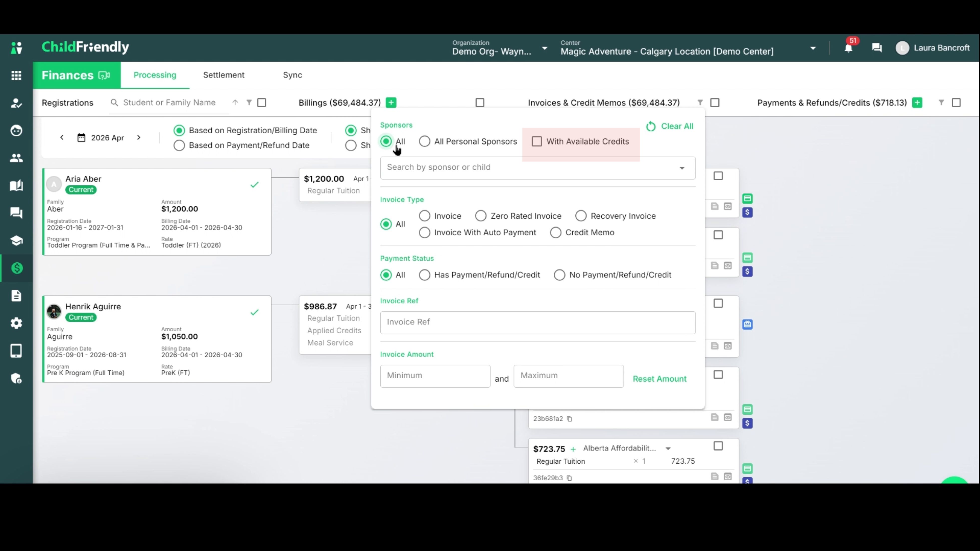Open the apps grid menu in the sidebar
The image size is (980, 551).
(16, 75)
